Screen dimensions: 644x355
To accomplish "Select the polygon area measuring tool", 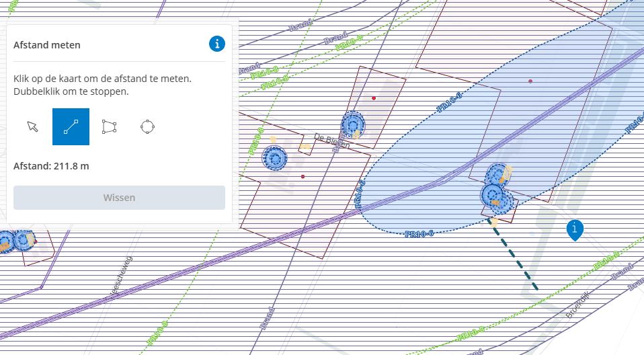I will click(109, 126).
